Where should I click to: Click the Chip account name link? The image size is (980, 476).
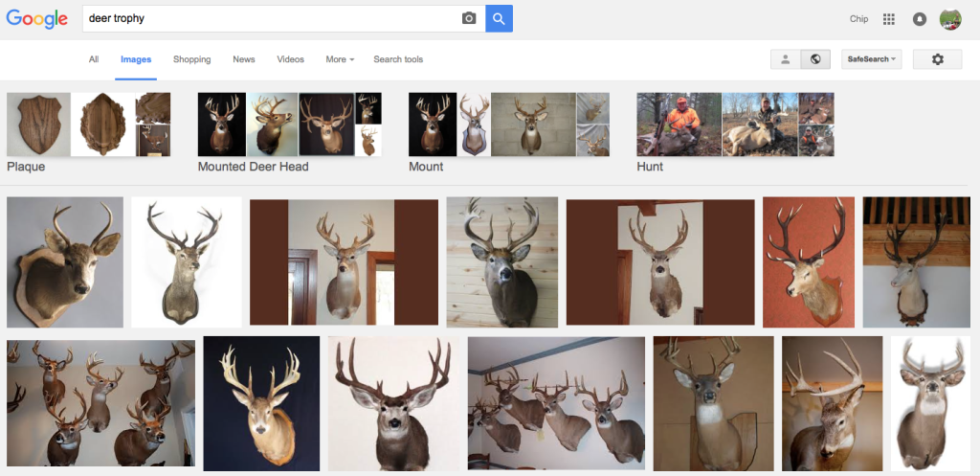pyautogui.click(x=858, y=19)
